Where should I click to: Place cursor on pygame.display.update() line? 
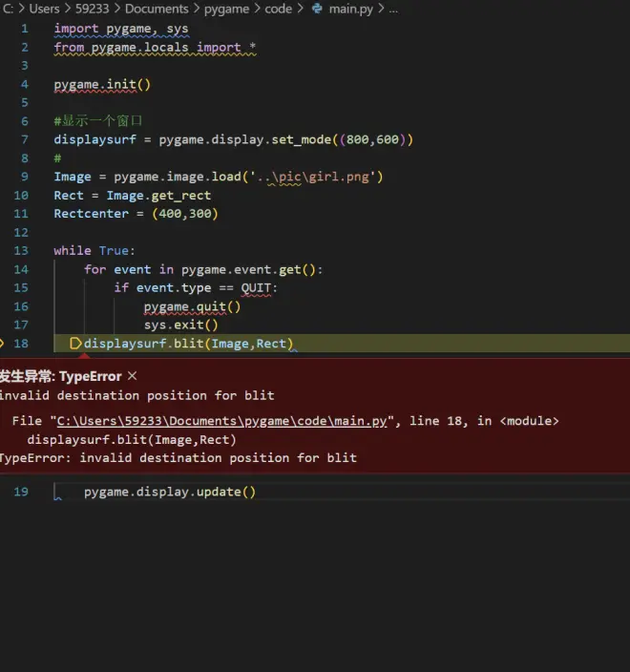(170, 493)
